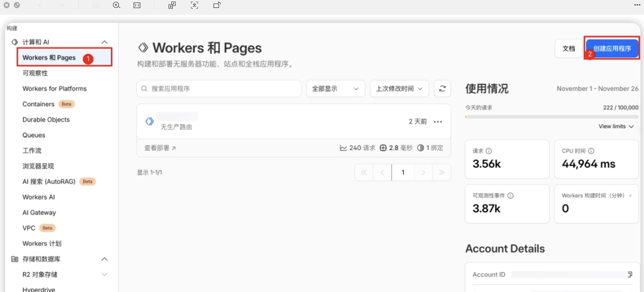The width and height of the screenshot is (644, 292).
Task: Click the 文档 button
Action: 569,48
